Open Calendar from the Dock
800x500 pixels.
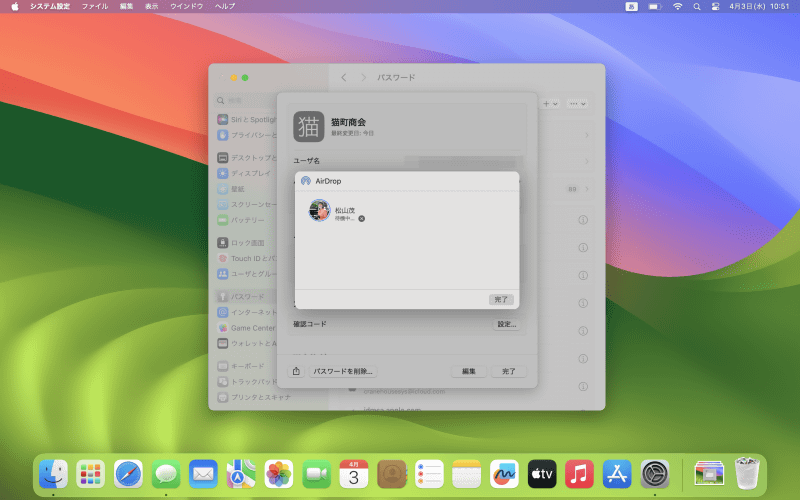coord(354,474)
